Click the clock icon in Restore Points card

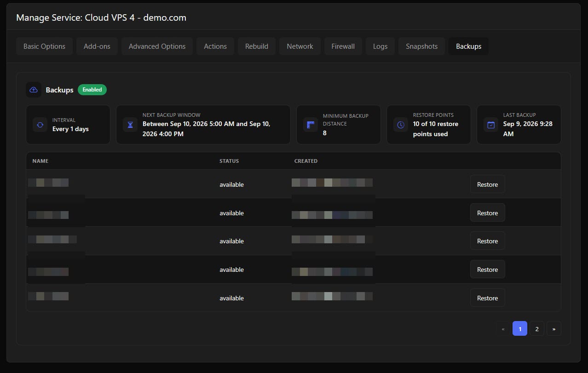click(x=401, y=125)
